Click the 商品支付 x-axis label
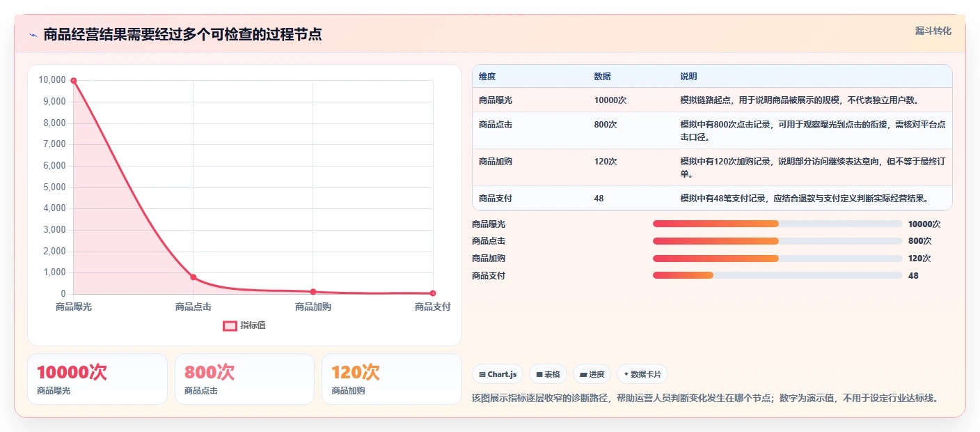The image size is (980, 432). [x=433, y=307]
